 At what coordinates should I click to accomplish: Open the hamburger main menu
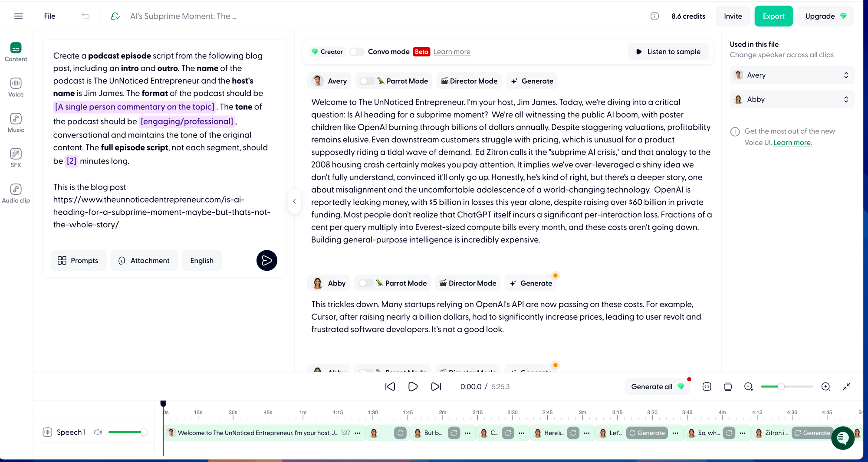[x=18, y=16]
